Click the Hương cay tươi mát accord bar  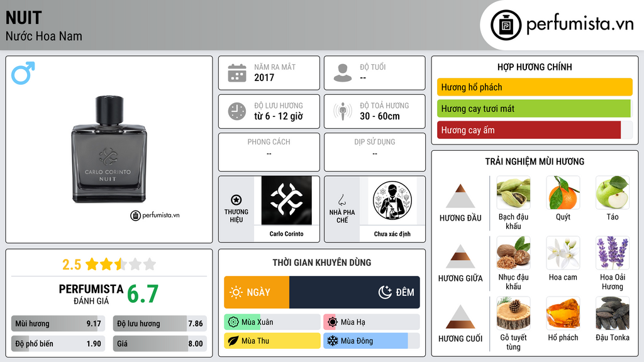tap(535, 109)
